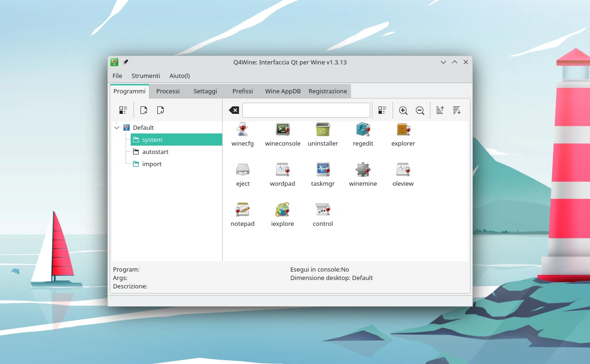Screen dimensions: 590x364
Task: Clear the search field with backspace icon
Action: (234, 110)
